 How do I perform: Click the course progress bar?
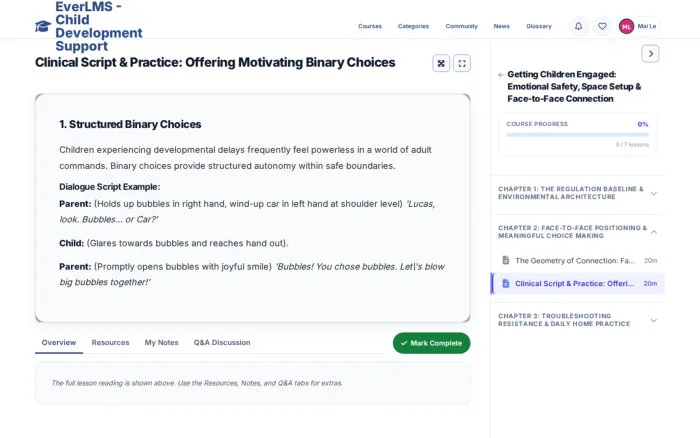(x=577, y=134)
